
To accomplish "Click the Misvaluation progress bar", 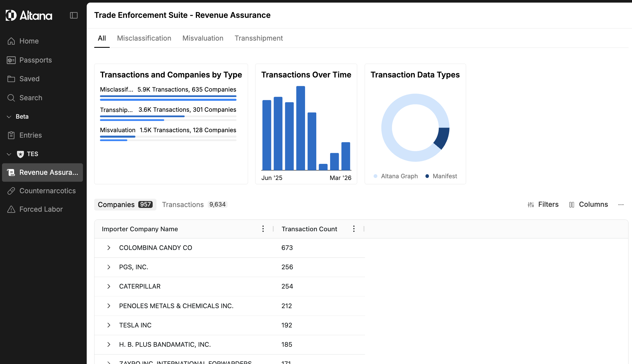I will pyautogui.click(x=168, y=139).
